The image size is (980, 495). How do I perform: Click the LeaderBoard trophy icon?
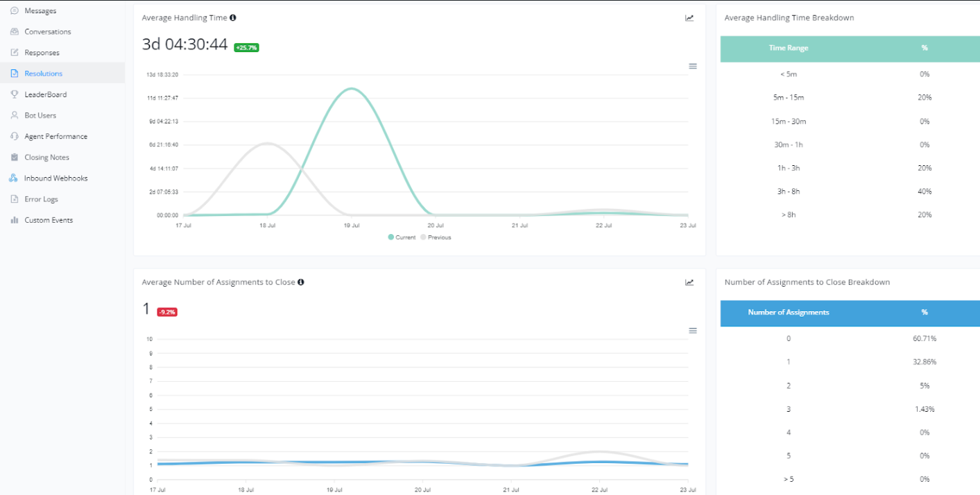[x=15, y=94]
